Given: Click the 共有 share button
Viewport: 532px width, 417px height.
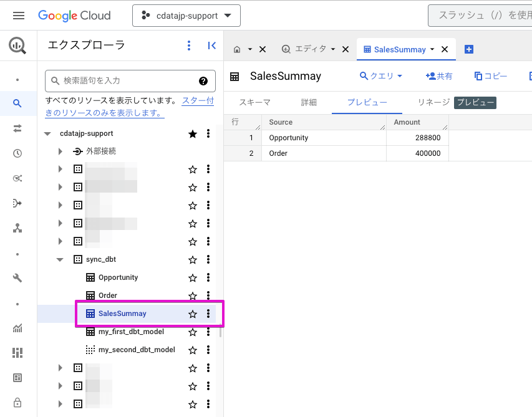Looking at the screenshot, I should (439, 76).
